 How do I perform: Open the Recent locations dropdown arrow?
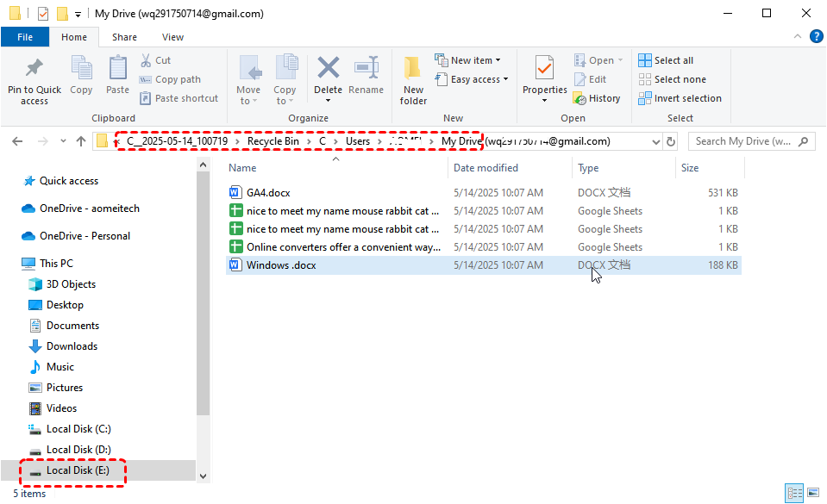coord(63,141)
